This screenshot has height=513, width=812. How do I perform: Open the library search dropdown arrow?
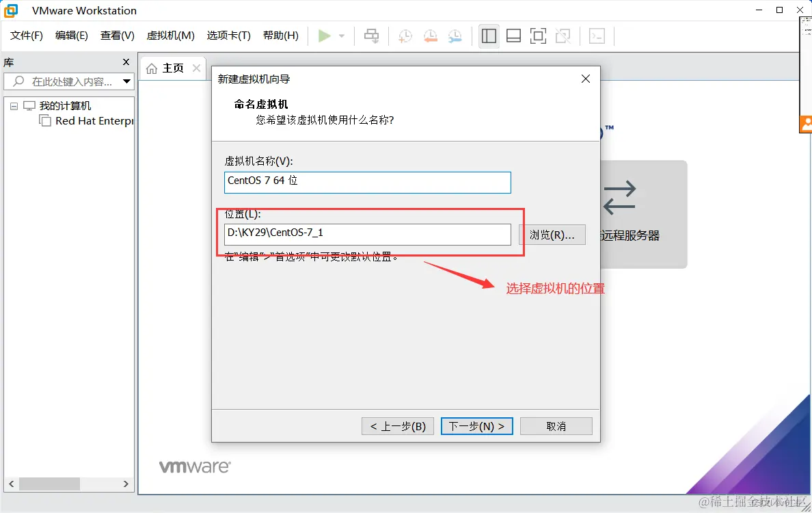[127, 81]
